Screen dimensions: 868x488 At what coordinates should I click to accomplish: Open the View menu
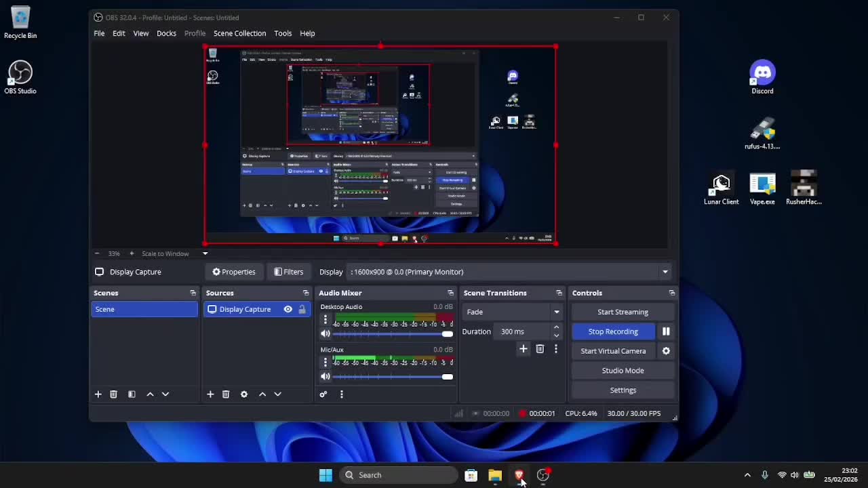[x=141, y=33]
